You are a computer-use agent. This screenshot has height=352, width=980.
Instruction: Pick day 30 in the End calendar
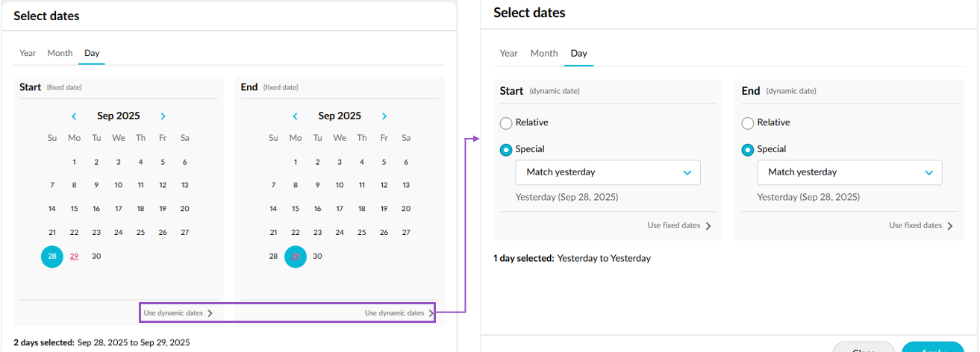coord(317,256)
